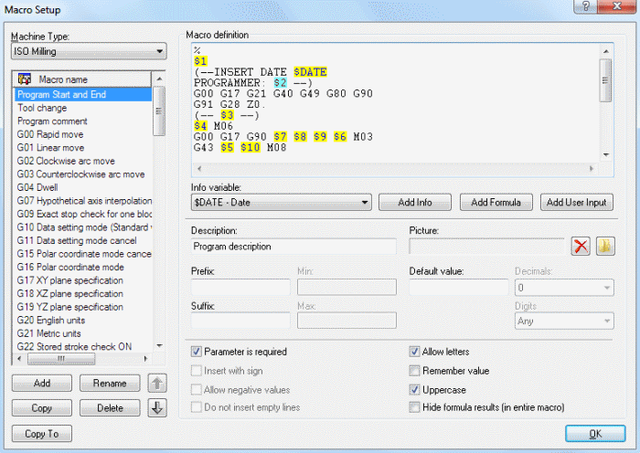
Task: Move selected macro down with arrow button
Action: tap(157, 408)
